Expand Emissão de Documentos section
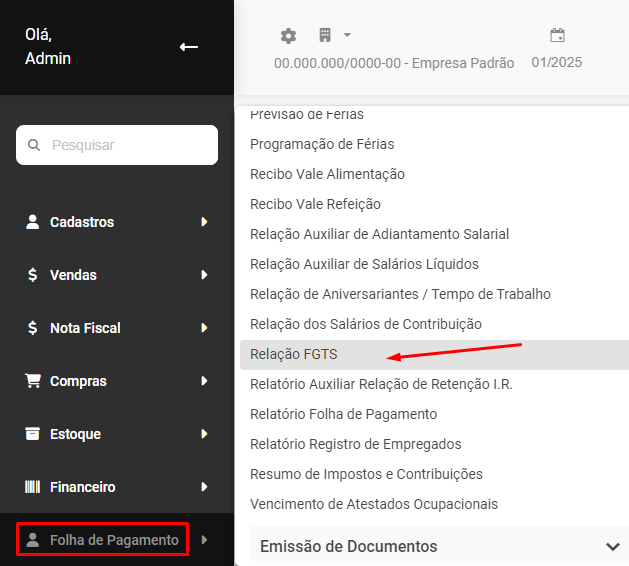The image size is (629, 566). pos(439,546)
